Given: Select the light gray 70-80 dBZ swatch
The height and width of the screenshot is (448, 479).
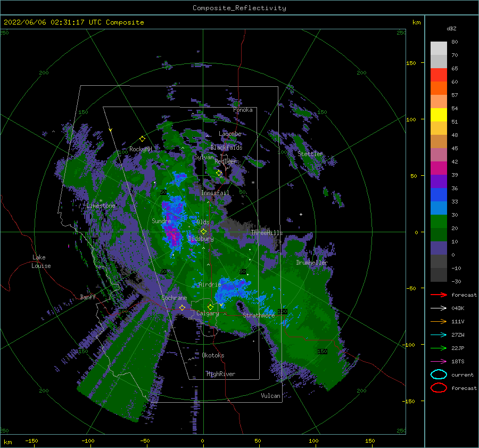Looking at the screenshot, I should click(439, 48).
